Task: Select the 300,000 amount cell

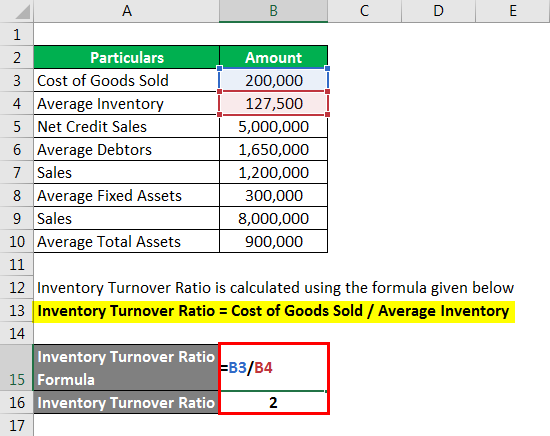Action: [x=274, y=195]
